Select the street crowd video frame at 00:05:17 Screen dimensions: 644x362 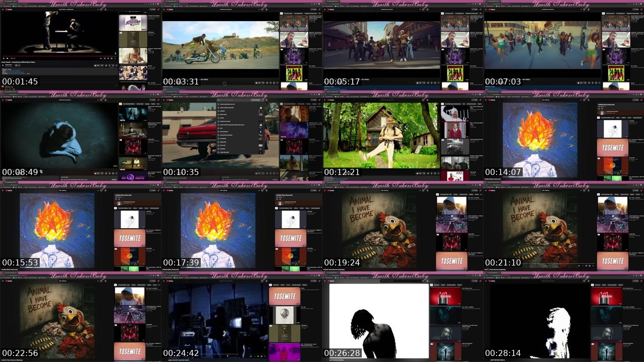pos(382,45)
